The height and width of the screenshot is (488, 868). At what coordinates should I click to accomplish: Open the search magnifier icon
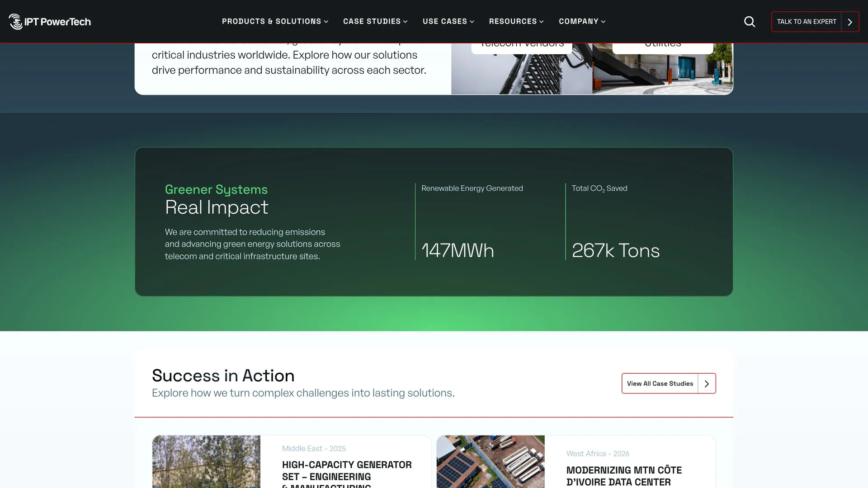pyautogui.click(x=750, y=22)
